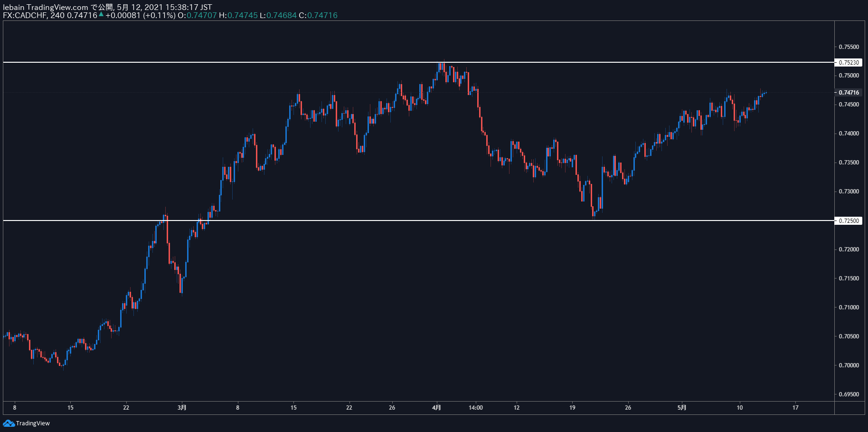Click the 0.72000 price axis label
This screenshot has height=432, width=868.
(849, 250)
